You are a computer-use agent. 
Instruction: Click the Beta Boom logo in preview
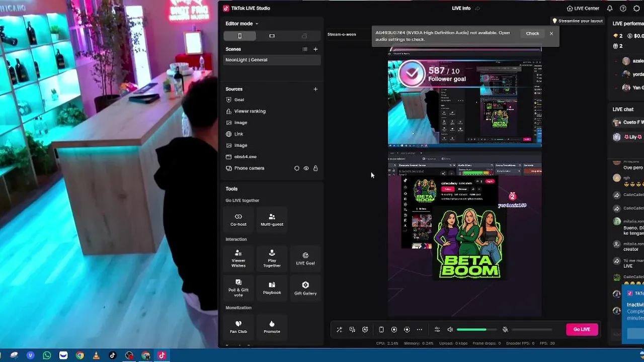point(469,244)
